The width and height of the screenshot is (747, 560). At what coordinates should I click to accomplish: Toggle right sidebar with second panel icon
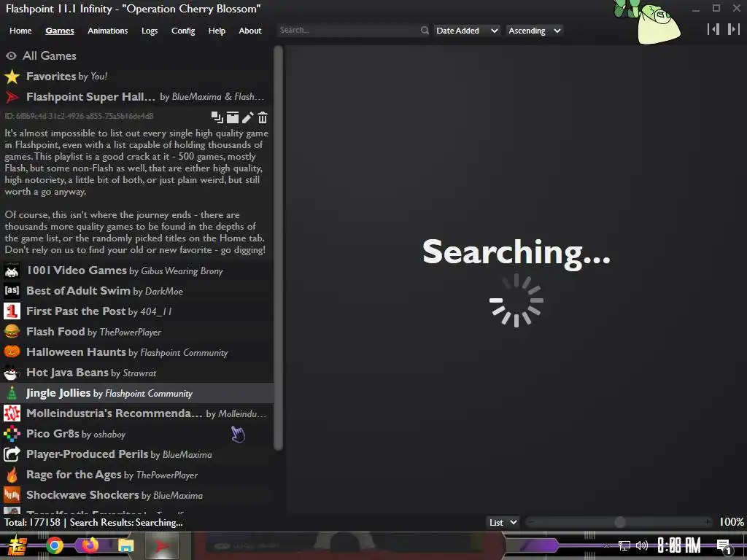coord(733,29)
